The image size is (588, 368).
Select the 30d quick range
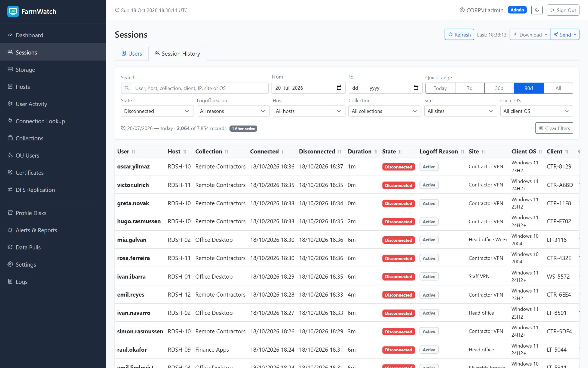(x=499, y=88)
